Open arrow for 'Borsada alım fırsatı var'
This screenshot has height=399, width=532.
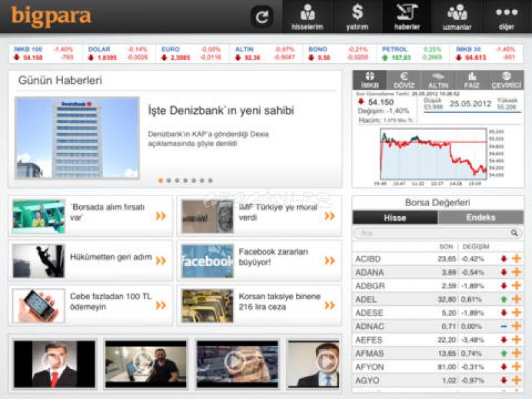tap(161, 216)
